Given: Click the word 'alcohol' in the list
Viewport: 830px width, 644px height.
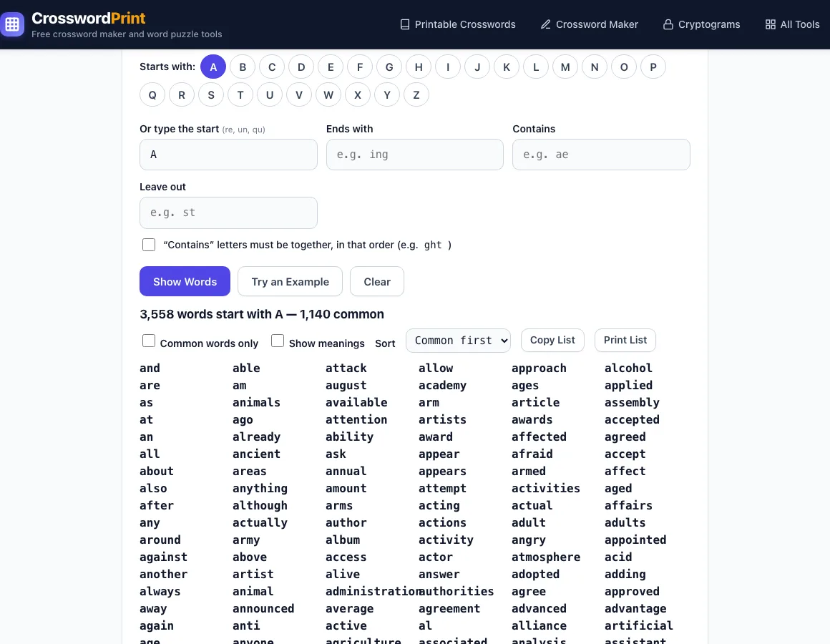Looking at the screenshot, I should pyautogui.click(x=628, y=368).
